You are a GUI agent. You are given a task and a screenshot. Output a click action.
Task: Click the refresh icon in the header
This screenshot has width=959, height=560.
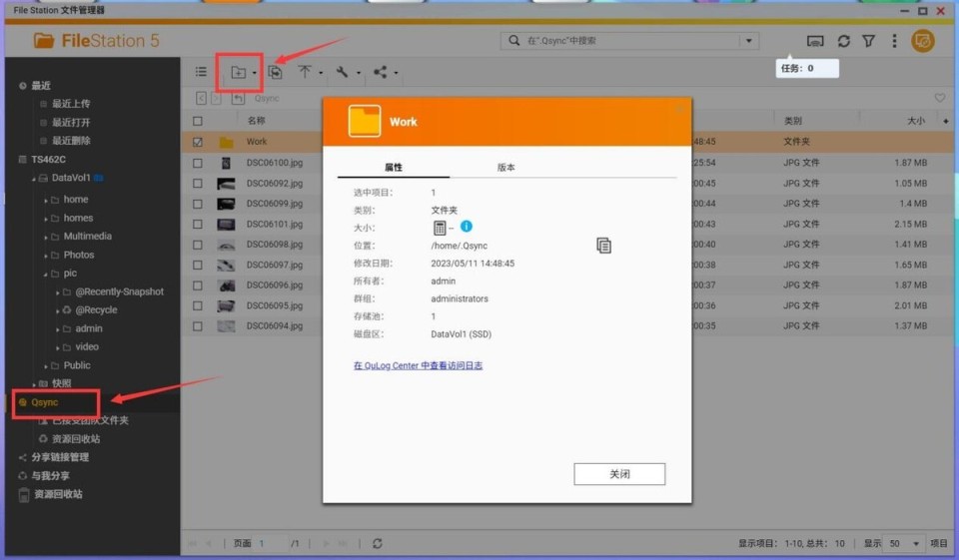[843, 41]
